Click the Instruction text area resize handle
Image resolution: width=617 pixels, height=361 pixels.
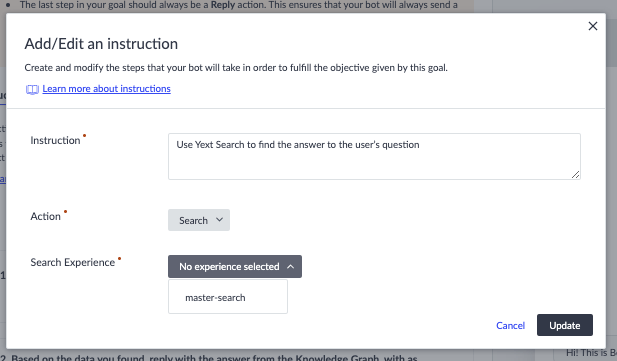575,174
